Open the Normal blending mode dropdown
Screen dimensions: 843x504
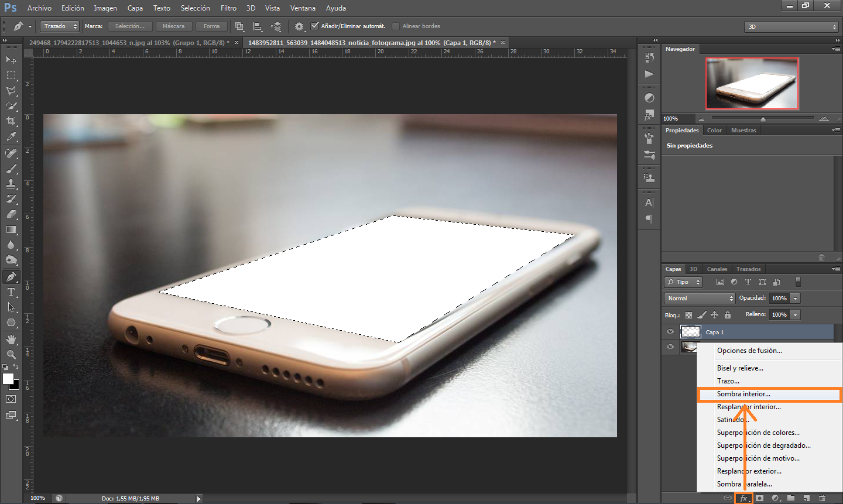point(700,299)
